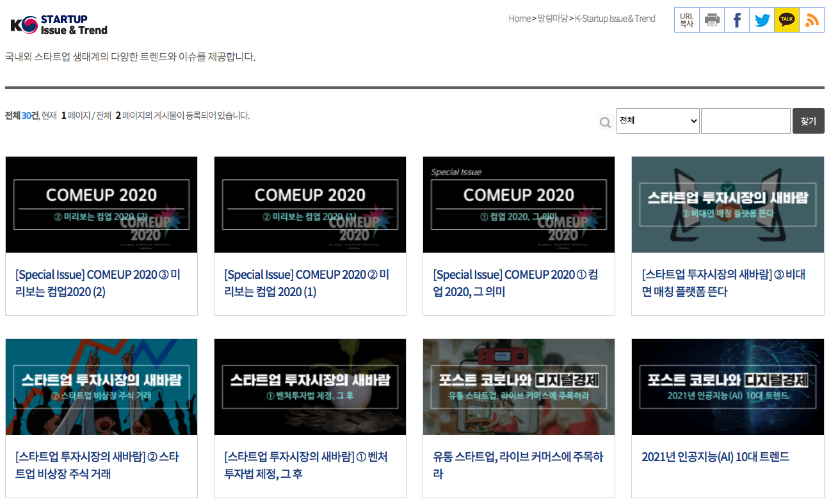Open article title ① 벤처투자법 제정, 그 후

click(306, 466)
